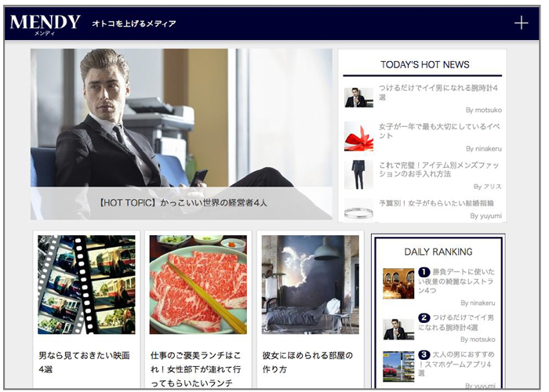Open 勝負デートに使いたい夜景の綺麗なレストラン ranking article

[x=456, y=281]
